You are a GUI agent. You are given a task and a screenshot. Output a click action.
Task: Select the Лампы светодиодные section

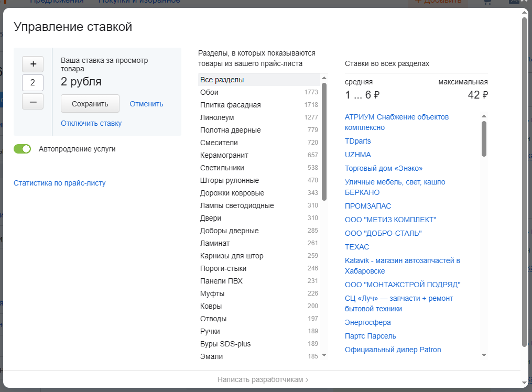259,205
